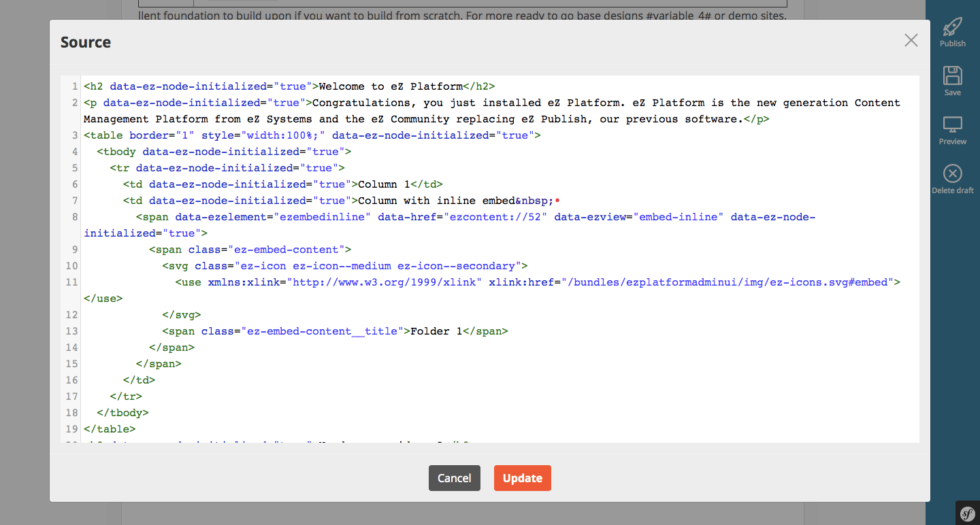Click the Publish rocket icon
980x525 pixels.
click(952, 27)
